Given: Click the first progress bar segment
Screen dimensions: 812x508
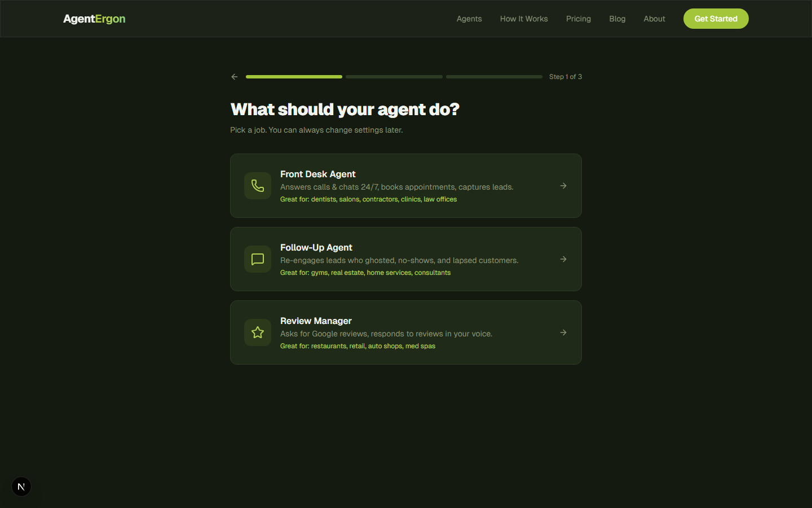Looking at the screenshot, I should point(294,77).
